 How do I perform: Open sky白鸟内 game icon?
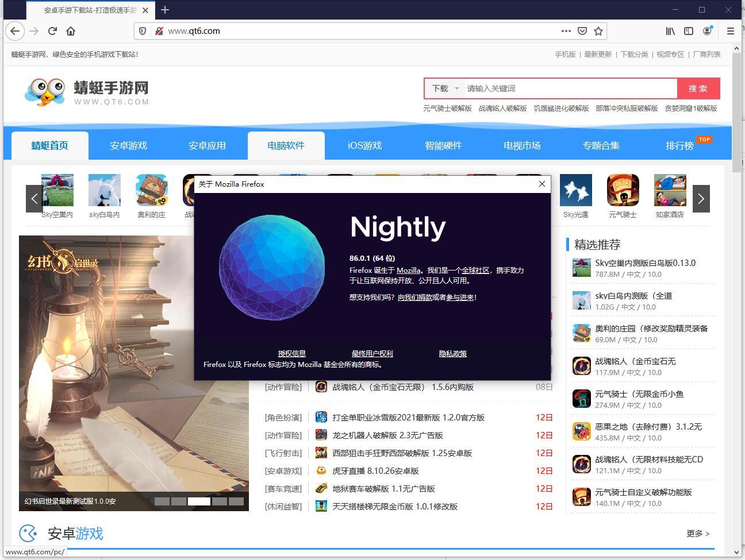click(x=105, y=190)
